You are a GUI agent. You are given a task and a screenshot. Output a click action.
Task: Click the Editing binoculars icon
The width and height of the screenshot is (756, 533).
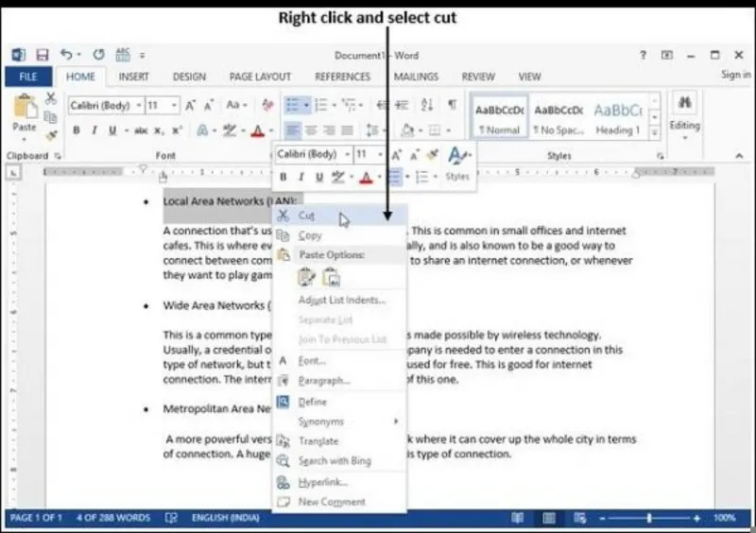[684, 102]
